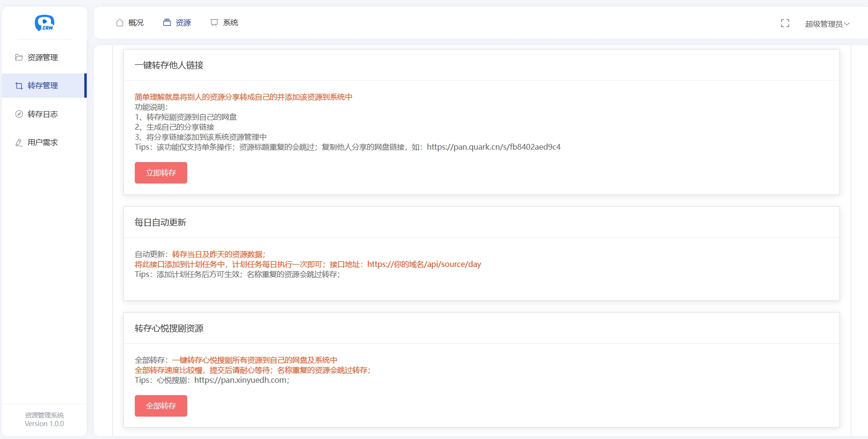Select the folder icon beside 资源管理
This screenshot has height=439, width=868.
click(x=18, y=57)
